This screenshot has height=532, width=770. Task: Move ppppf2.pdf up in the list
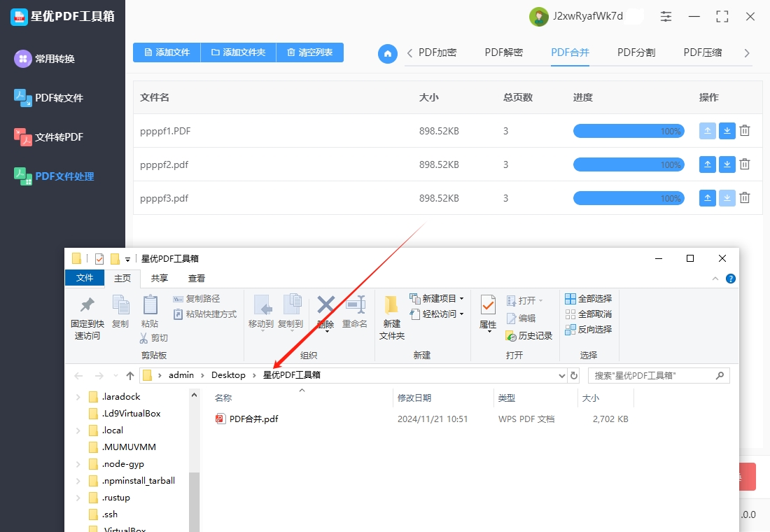point(707,164)
